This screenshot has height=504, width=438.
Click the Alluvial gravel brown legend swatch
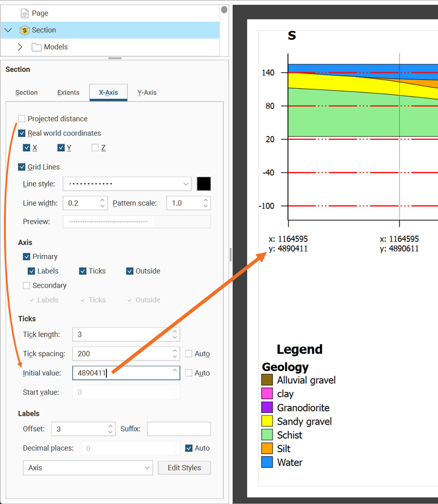tap(267, 380)
